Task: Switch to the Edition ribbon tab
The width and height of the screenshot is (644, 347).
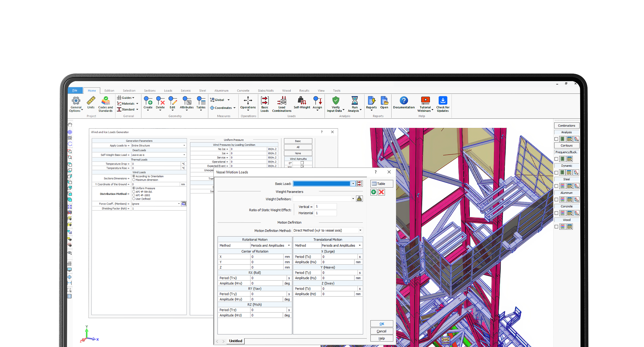Action: tap(109, 91)
